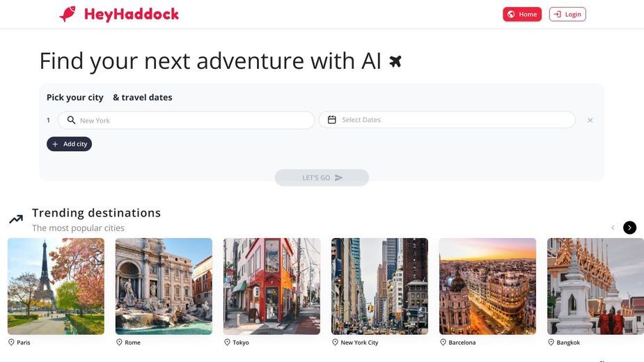644x362 pixels.
Task: Click the calendar icon in dates field
Action: pyautogui.click(x=332, y=120)
